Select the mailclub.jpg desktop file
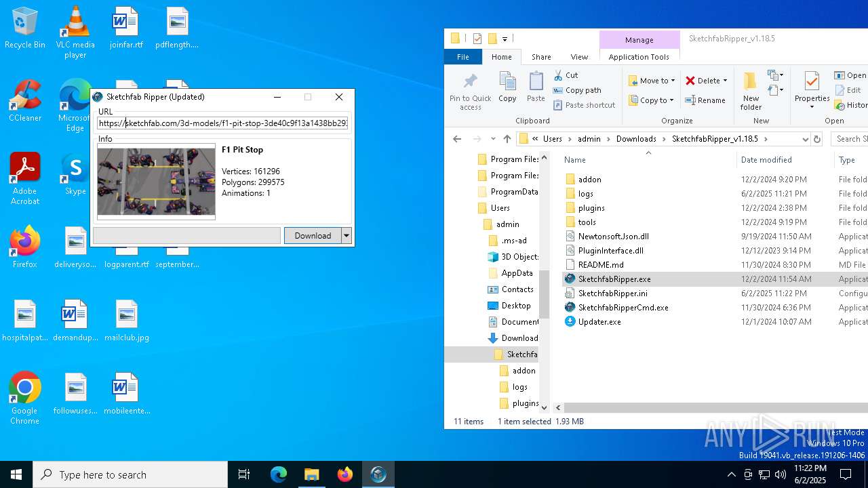 point(127,321)
